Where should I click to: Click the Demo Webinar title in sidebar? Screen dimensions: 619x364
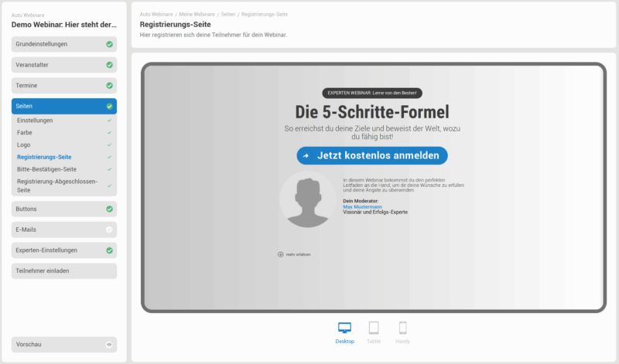click(64, 25)
